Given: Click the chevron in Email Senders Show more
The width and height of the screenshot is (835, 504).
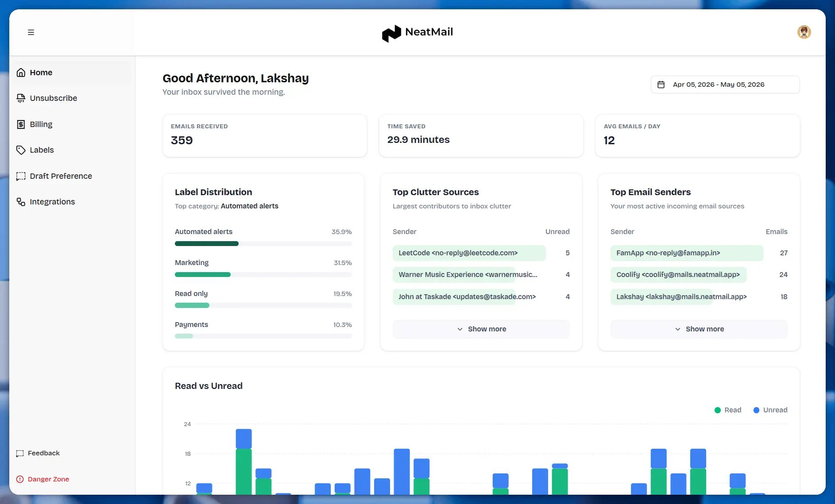Looking at the screenshot, I should [678, 329].
